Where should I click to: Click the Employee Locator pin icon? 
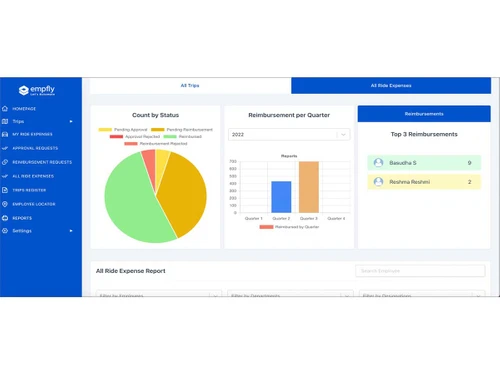point(5,204)
